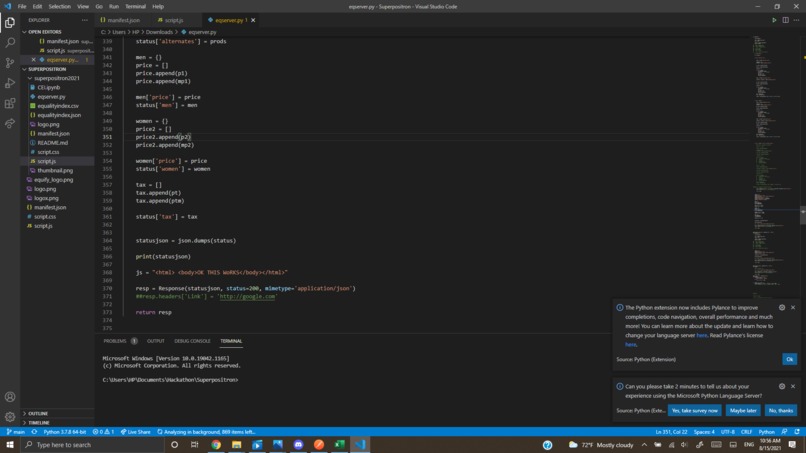This screenshot has height=453, width=806.
Task: Start Live Share from status bar
Action: [135, 432]
